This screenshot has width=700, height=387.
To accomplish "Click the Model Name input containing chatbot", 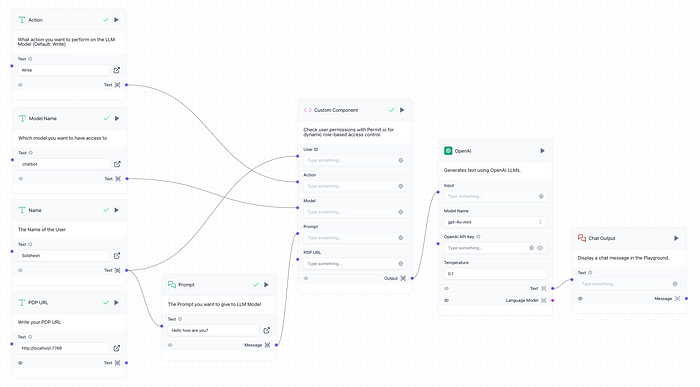I will pyautogui.click(x=64, y=164).
